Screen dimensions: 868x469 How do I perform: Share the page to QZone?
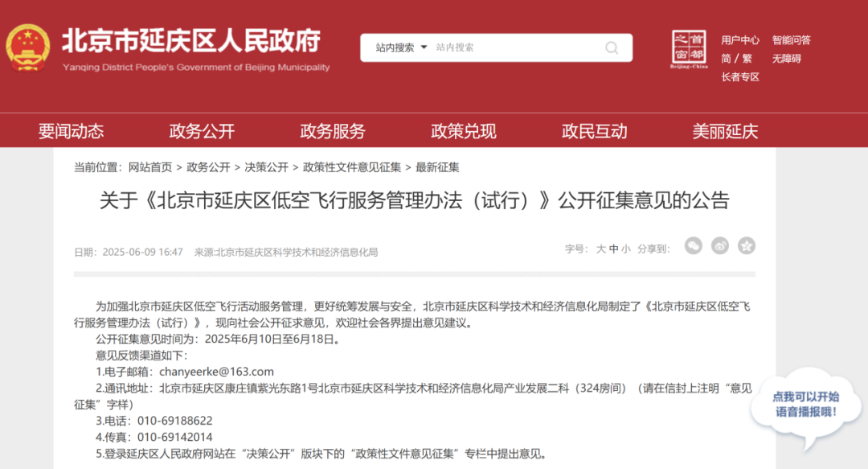[746, 246]
